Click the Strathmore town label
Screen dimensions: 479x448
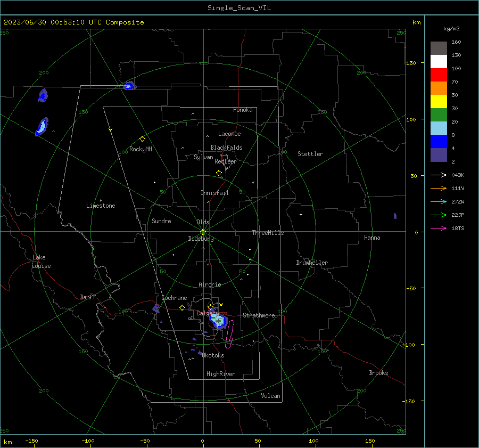tap(259, 315)
